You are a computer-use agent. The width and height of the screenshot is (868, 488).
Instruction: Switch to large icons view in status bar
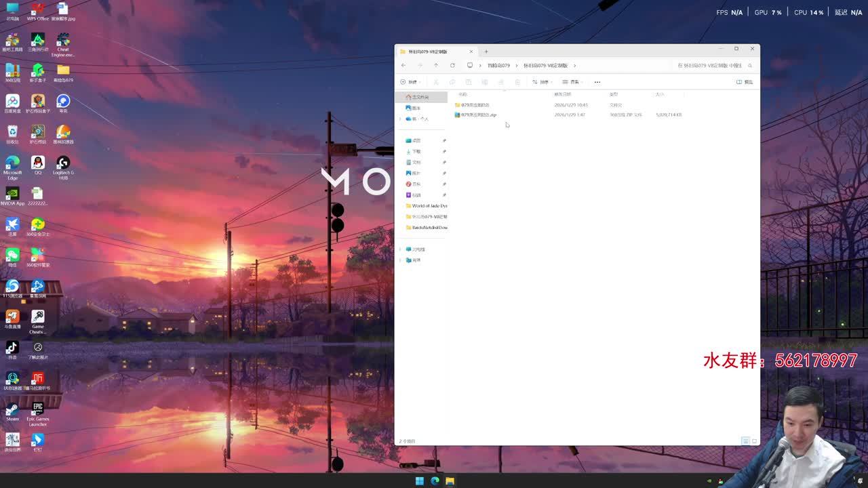coord(754,441)
